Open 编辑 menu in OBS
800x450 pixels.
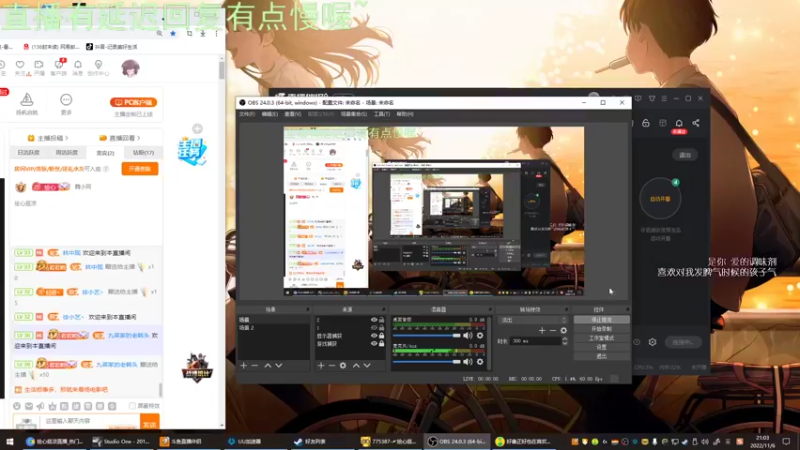[x=269, y=114]
